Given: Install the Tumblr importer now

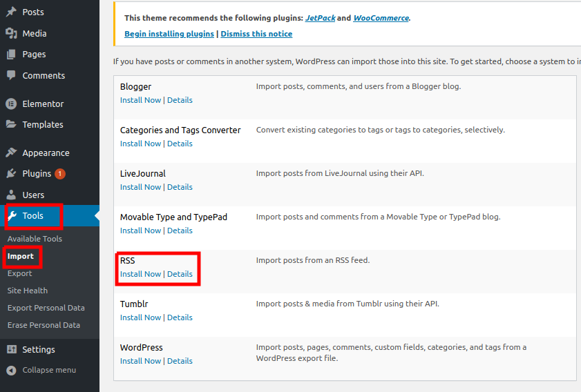Looking at the screenshot, I should 140,318.
